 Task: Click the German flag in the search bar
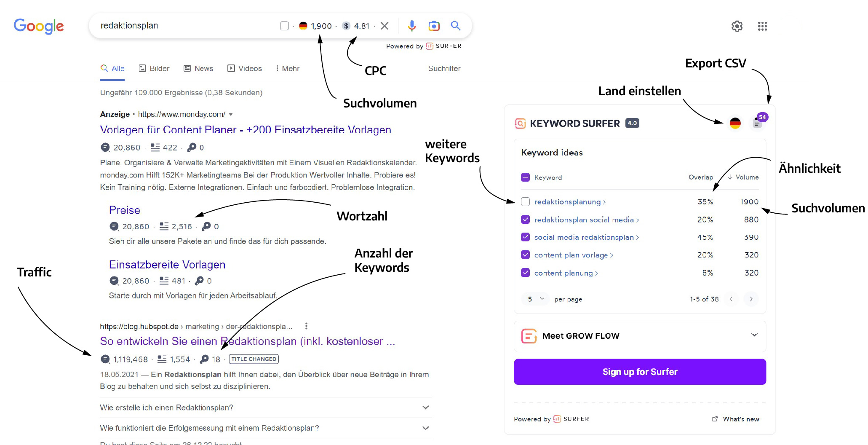[303, 26]
